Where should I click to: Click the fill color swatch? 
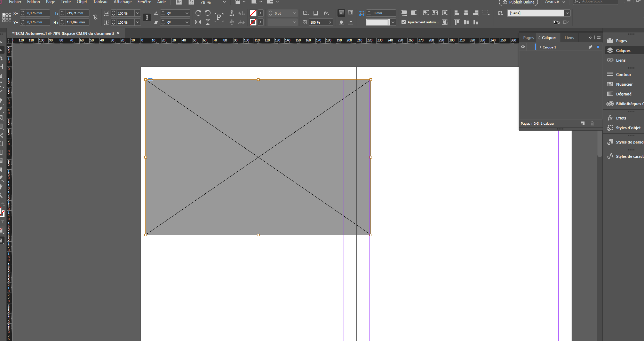pos(253,13)
